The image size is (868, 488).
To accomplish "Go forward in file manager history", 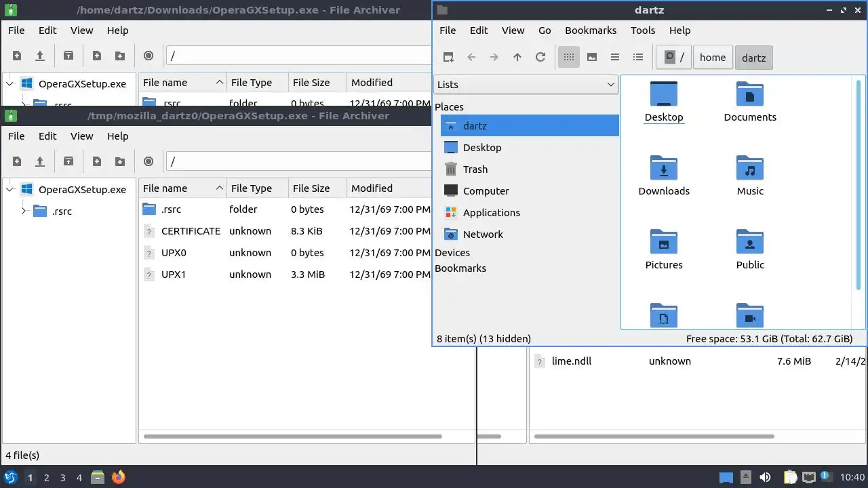I will tap(494, 57).
